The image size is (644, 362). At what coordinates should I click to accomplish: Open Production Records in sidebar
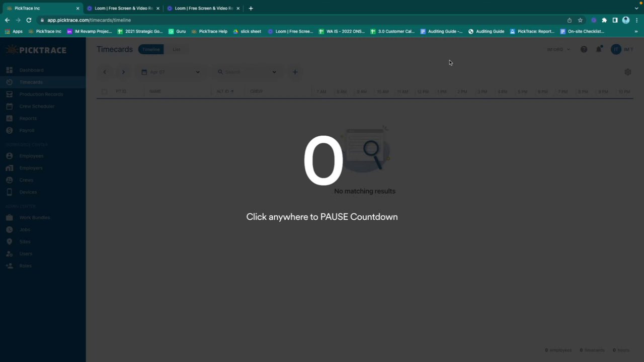click(41, 94)
